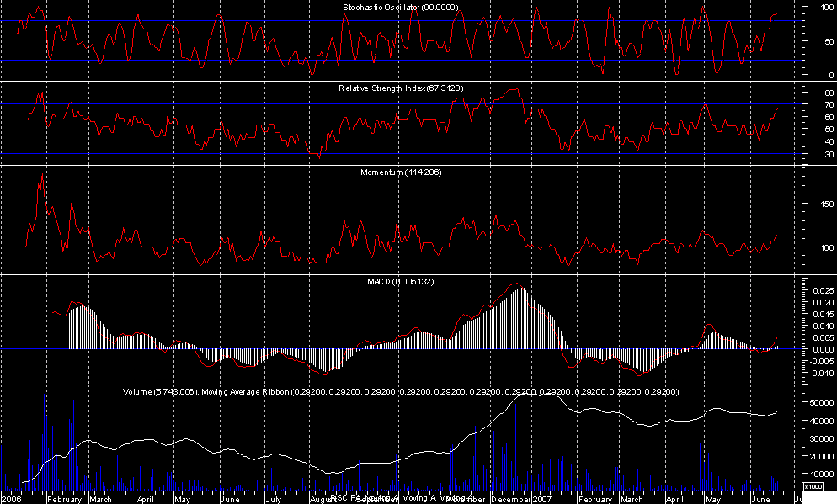Click the Volume and Moving Average Ribbon title
Viewport: 837px width, 504px height.
[x=401, y=392]
